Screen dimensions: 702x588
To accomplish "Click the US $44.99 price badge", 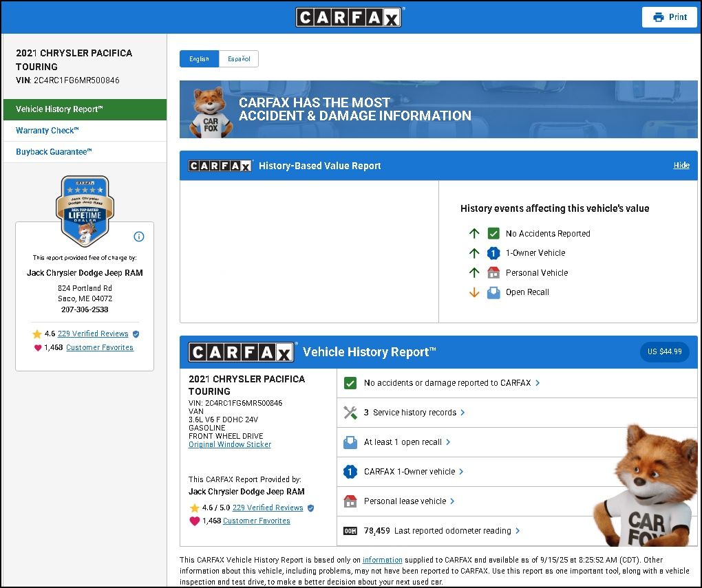I will (x=664, y=351).
